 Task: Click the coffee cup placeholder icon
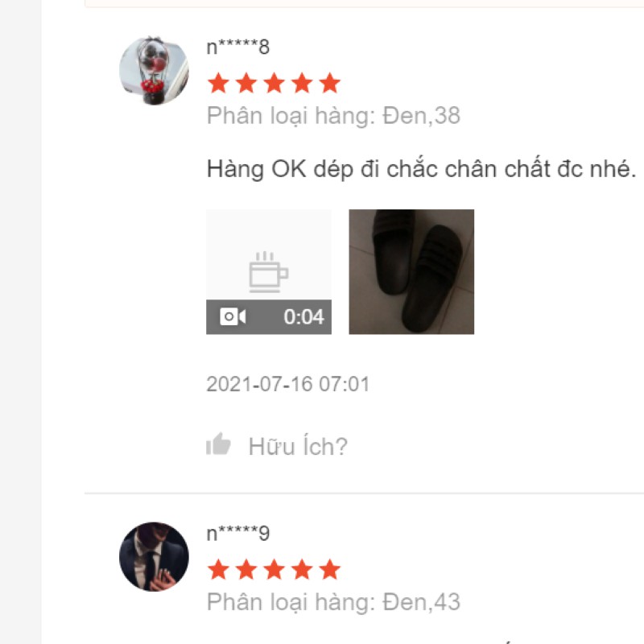pyautogui.click(x=269, y=271)
